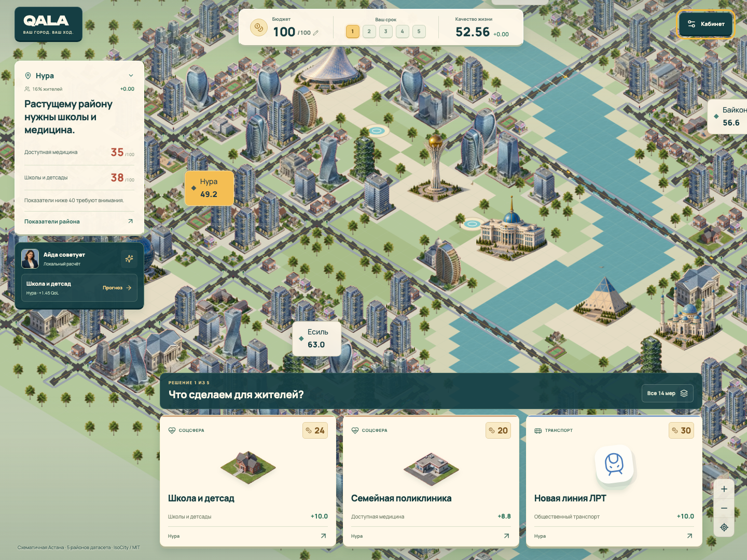Viewport: 747px width, 560px height.
Task: Choose the Школа и детсад card title
Action: 201,498
